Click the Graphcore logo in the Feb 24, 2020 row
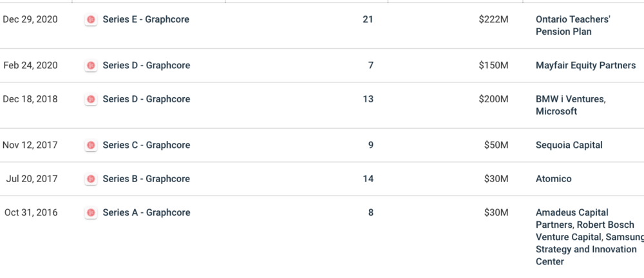This screenshot has width=644, height=278. click(x=91, y=66)
